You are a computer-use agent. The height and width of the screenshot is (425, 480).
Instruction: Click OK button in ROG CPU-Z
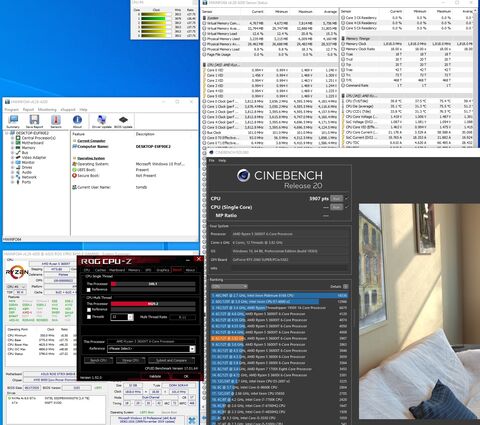pos(186,376)
